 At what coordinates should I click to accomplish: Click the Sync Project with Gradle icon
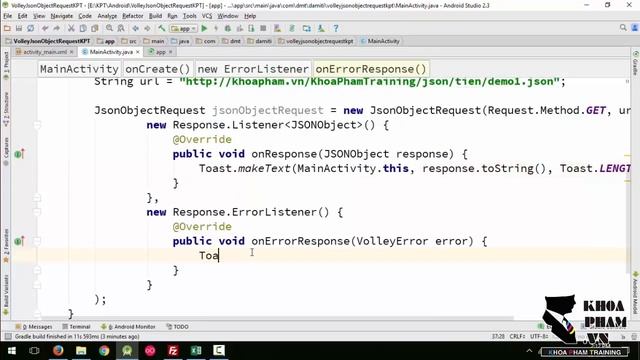[x=292, y=28]
